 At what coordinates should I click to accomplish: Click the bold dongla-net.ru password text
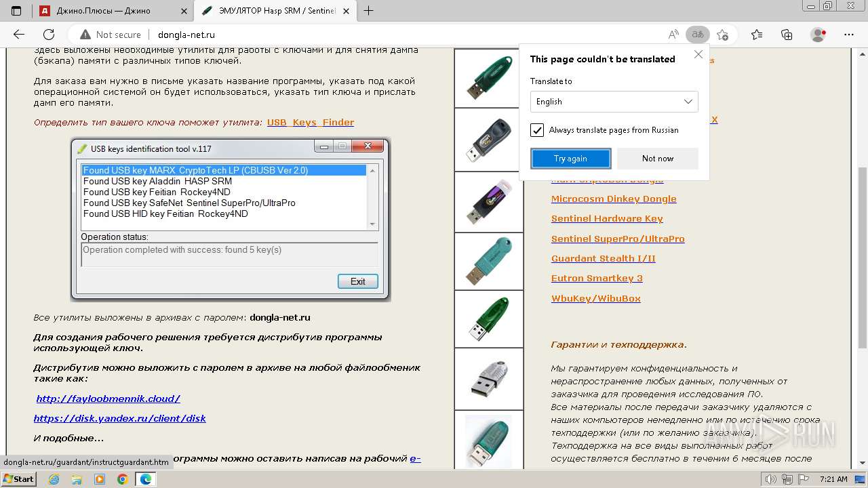[280, 317]
